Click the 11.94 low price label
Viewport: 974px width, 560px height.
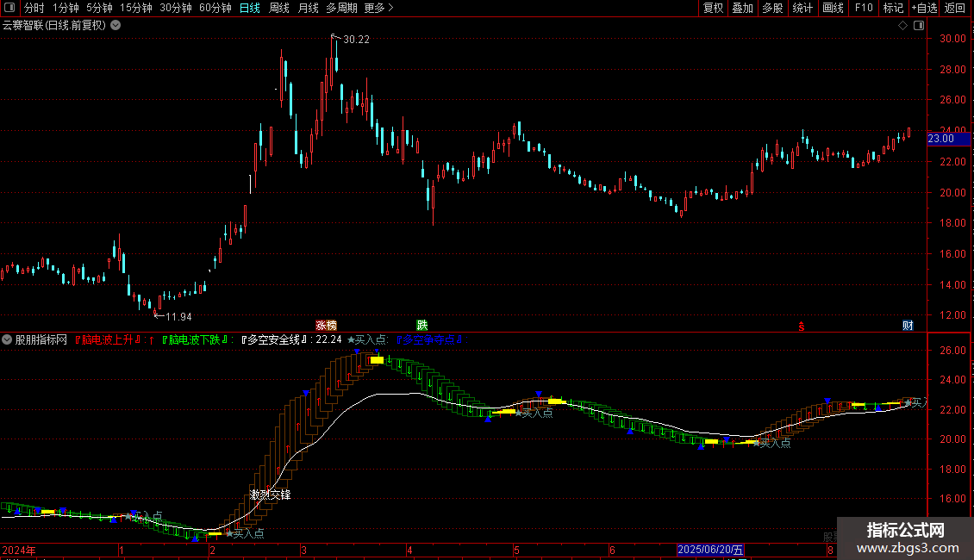(x=178, y=317)
